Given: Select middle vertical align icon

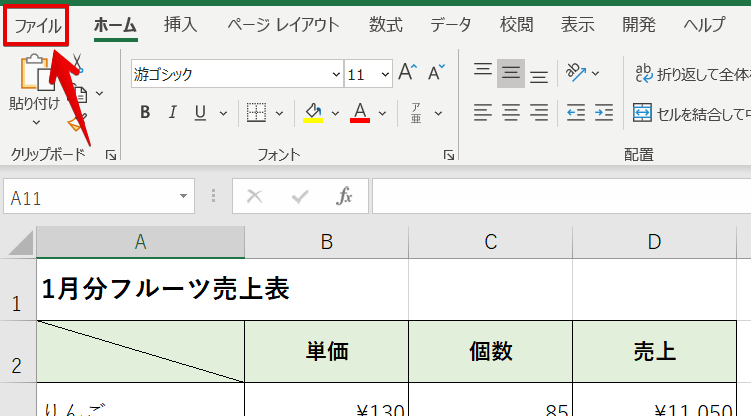Looking at the screenshot, I should [511, 73].
